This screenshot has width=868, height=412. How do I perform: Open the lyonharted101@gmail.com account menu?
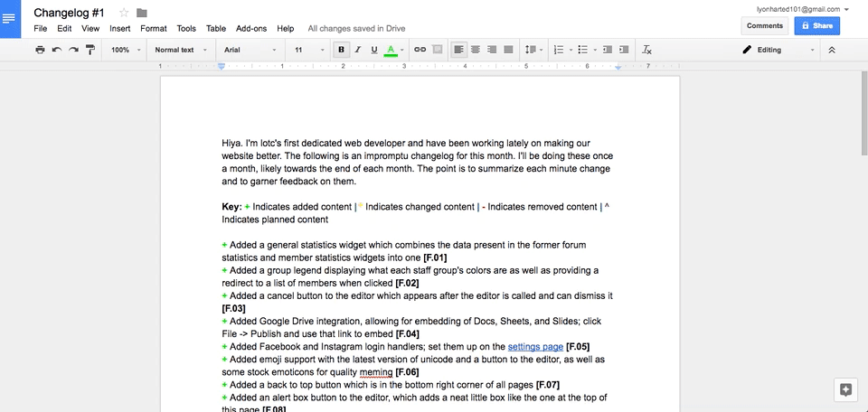801,9
